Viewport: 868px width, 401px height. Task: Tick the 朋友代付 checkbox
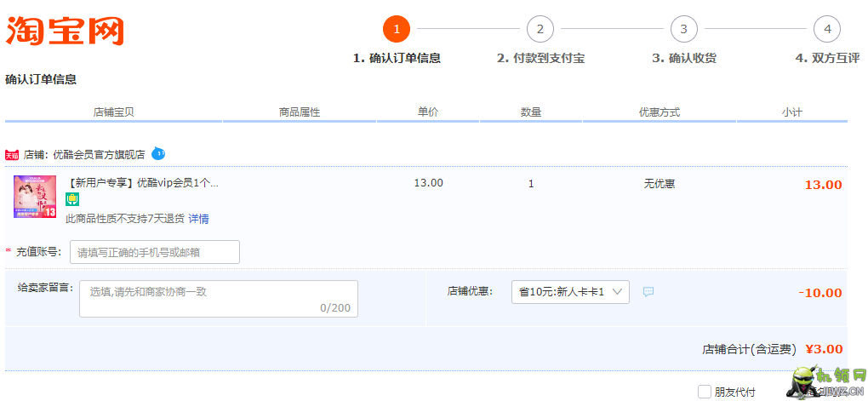pos(704,392)
